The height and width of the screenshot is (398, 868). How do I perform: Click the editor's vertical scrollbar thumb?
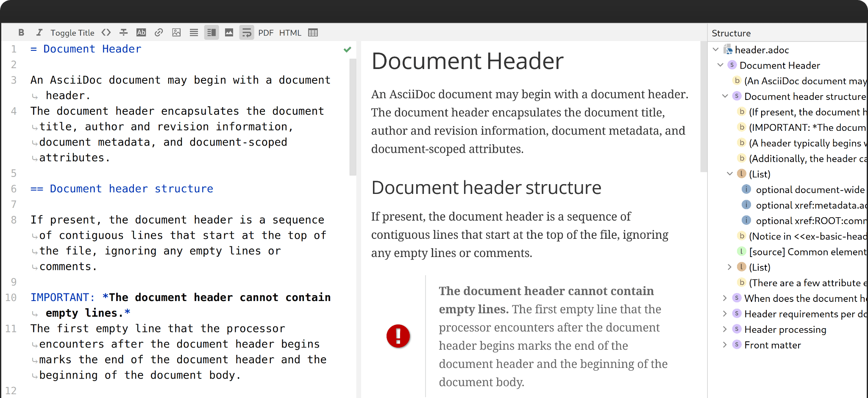353,116
